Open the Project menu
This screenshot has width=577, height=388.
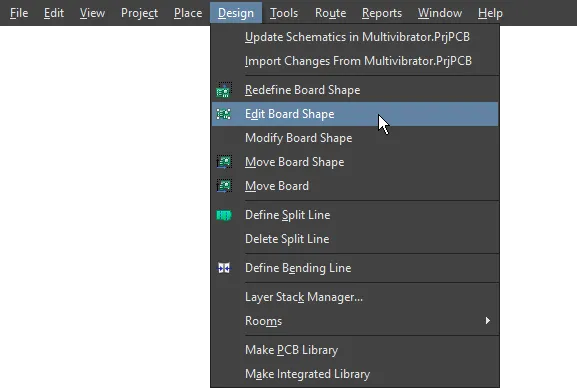(x=139, y=13)
